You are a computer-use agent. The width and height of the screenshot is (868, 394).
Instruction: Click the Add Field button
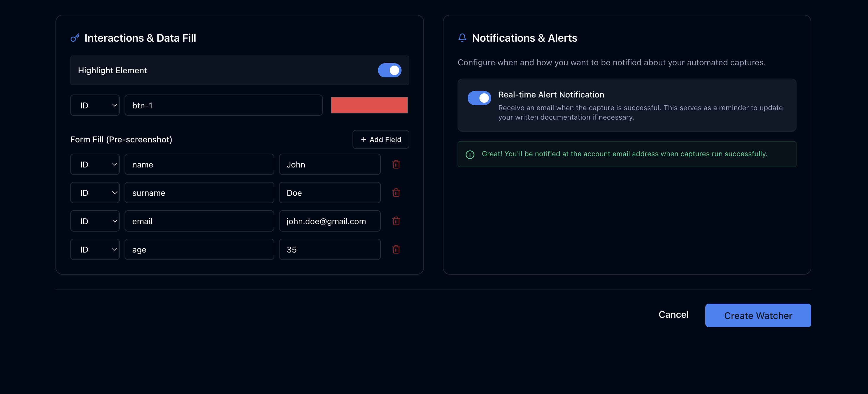pyautogui.click(x=381, y=139)
